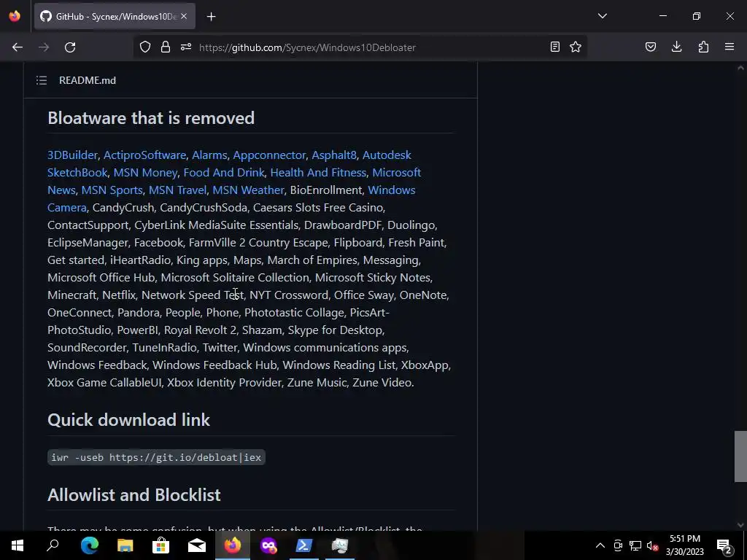Open the 3DBuilder link
Image resolution: width=747 pixels, height=560 pixels.
coord(72,155)
